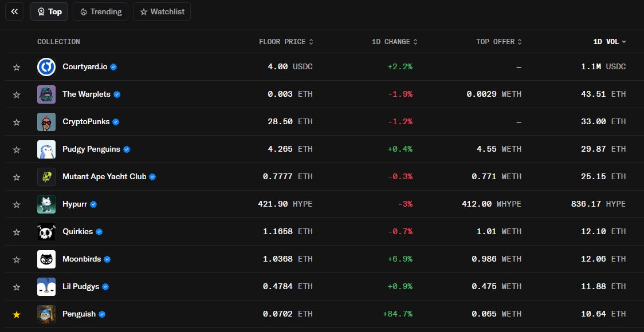
Task: Star the Quirkies collection
Action: 17,232
